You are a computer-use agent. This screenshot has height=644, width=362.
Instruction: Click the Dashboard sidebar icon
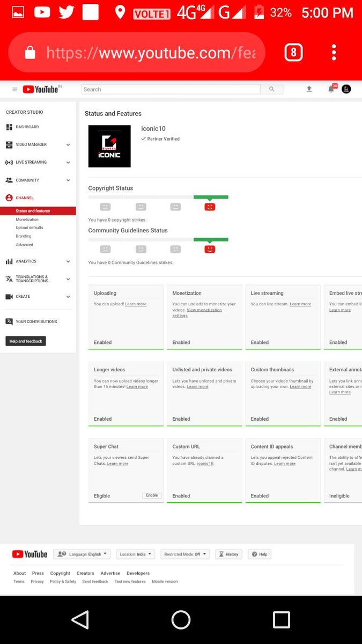[9, 127]
